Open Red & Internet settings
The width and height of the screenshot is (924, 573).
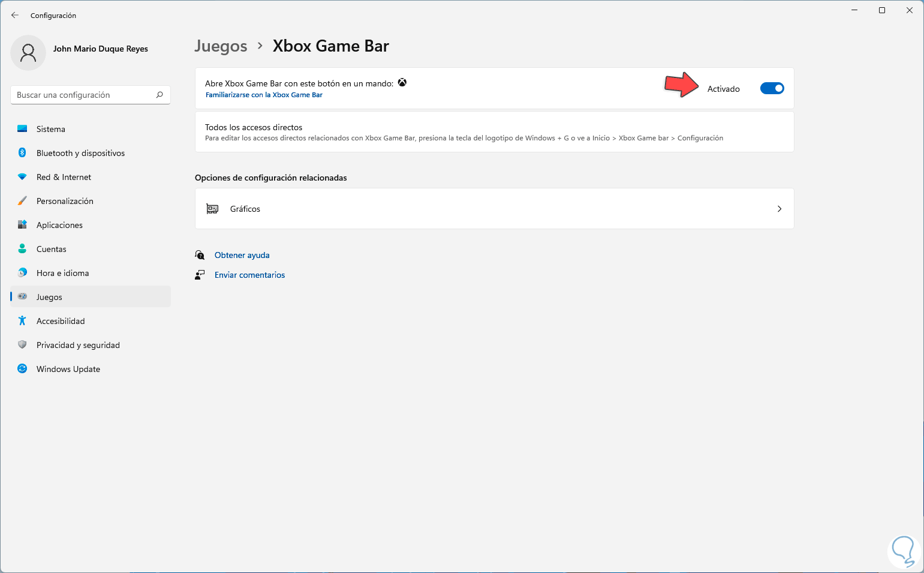tap(91, 177)
